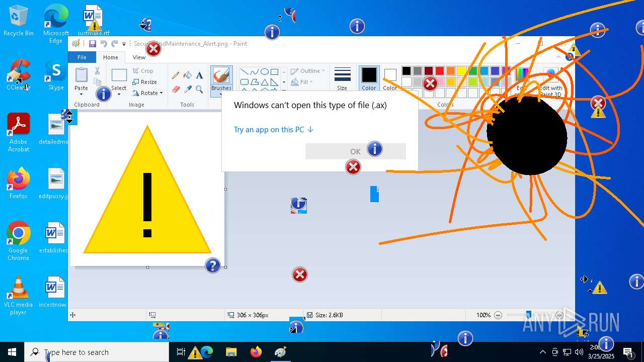Image resolution: width=644 pixels, height=362 pixels.
Task: Pick the yellow color swatch
Action: tap(462, 71)
